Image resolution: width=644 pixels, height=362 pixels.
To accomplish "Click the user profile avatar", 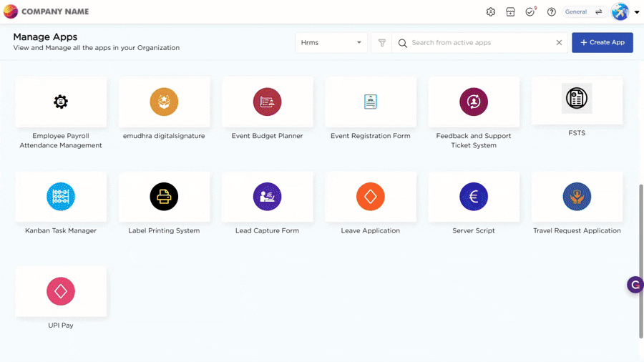I will (620, 12).
